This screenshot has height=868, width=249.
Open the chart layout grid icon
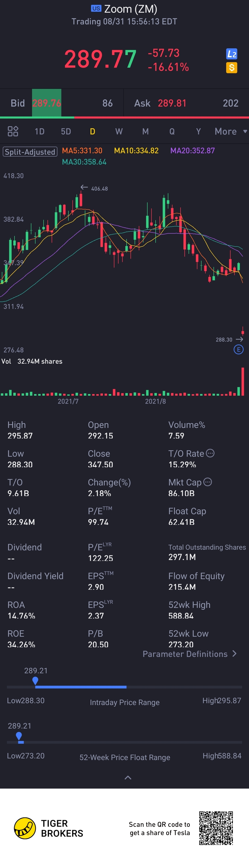(x=13, y=131)
